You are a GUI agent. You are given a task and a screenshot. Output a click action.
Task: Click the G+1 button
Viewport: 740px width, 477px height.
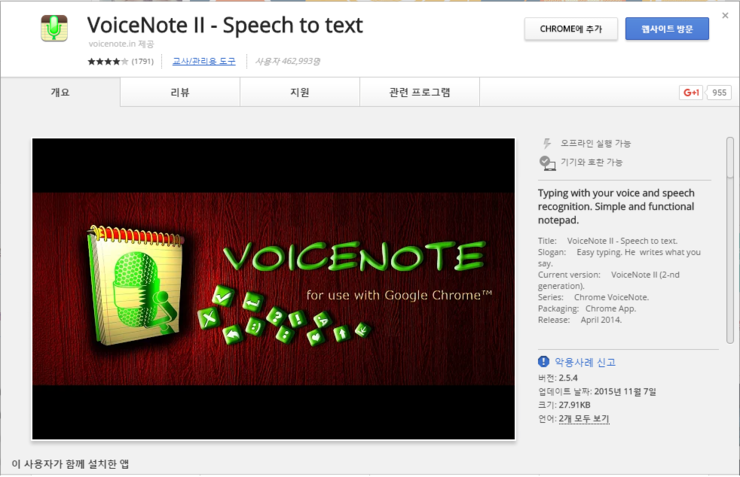tap(691, 92)
